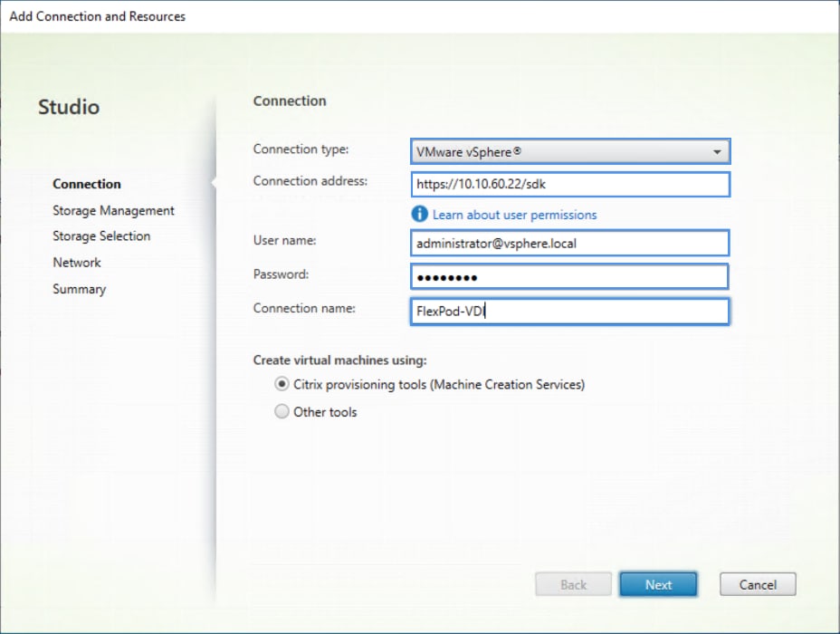Click the Connection address label

(310, 181)
